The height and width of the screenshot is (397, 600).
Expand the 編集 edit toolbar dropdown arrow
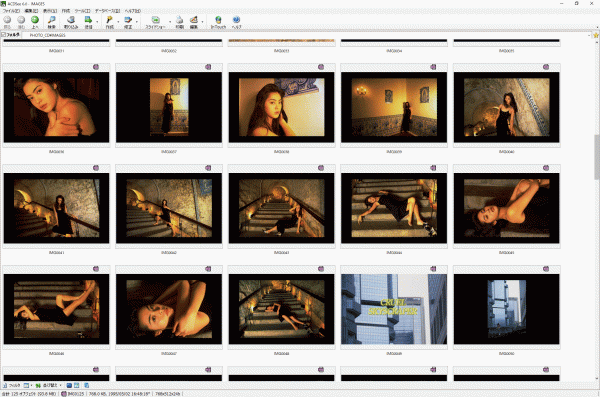[202, 22]
